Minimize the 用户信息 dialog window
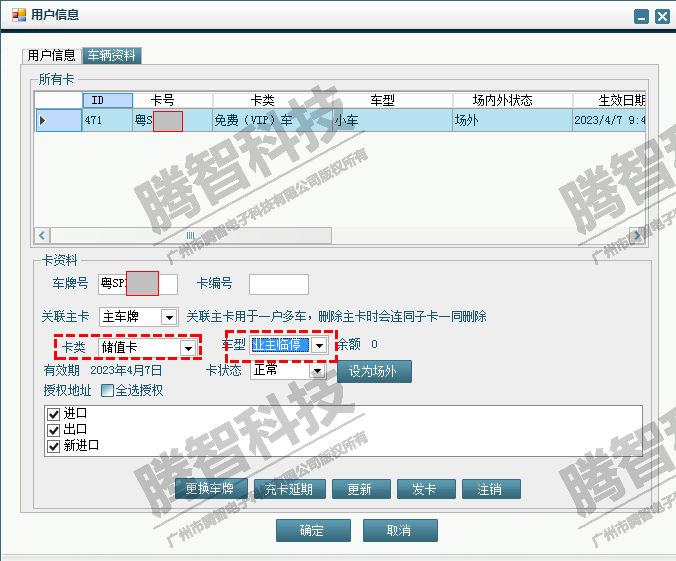 point(641,16)
